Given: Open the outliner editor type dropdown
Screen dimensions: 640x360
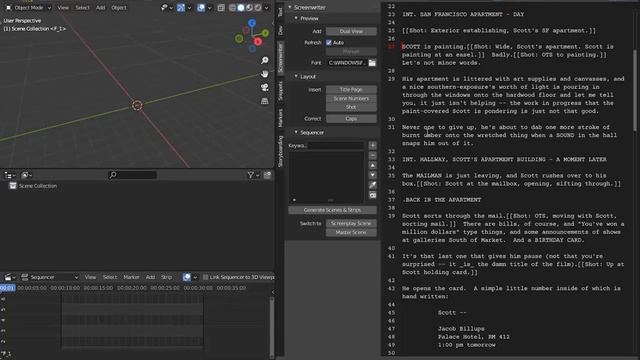Looking at the screenshot, I should (10, 175).
